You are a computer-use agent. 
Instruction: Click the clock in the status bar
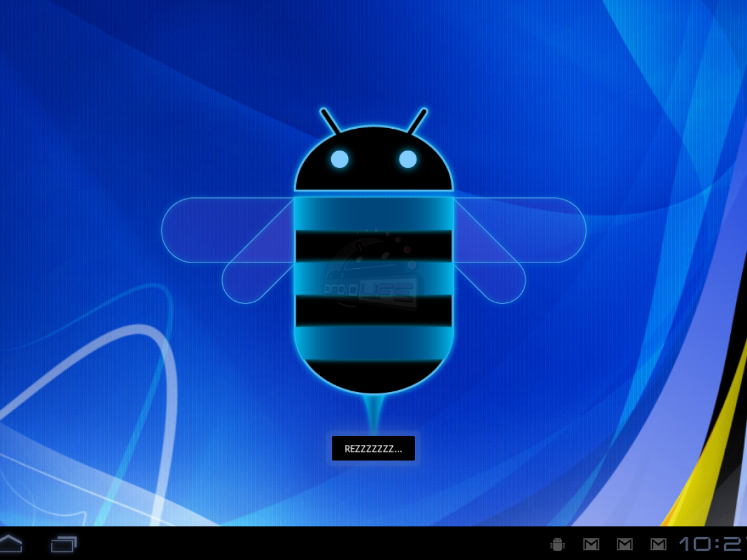[713, 544]
